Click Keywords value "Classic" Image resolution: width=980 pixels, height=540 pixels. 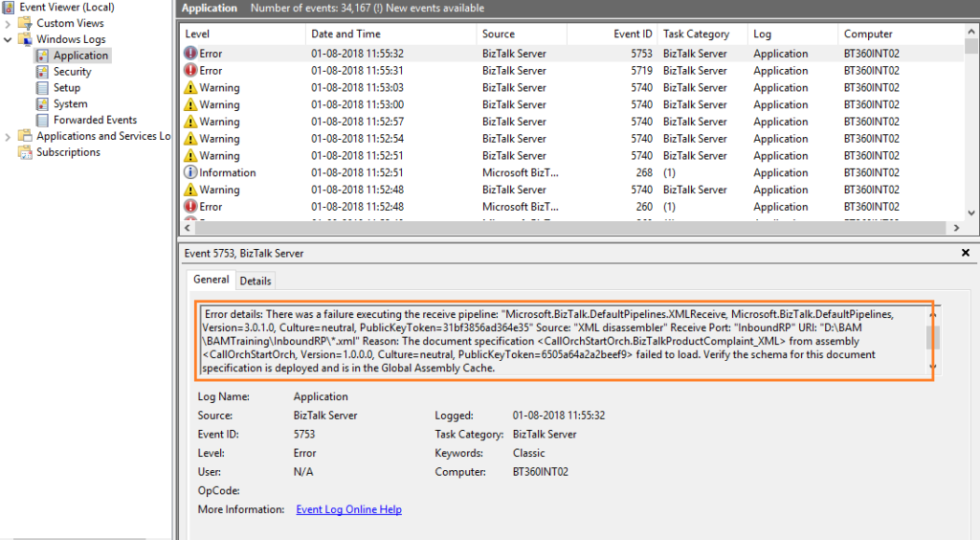pyautogui.click(x=528, y=453)
